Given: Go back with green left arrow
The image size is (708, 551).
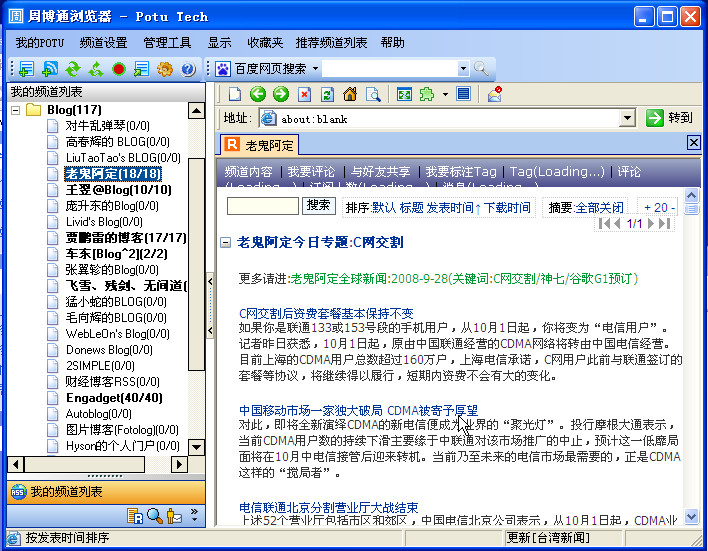Looking at the screenshot, I should tap(258, 94).
